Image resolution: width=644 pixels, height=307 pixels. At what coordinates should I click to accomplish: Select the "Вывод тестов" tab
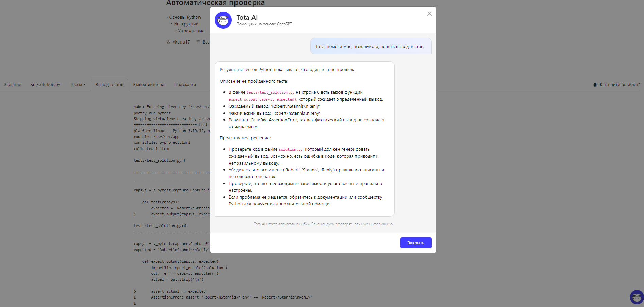point(109,85)
